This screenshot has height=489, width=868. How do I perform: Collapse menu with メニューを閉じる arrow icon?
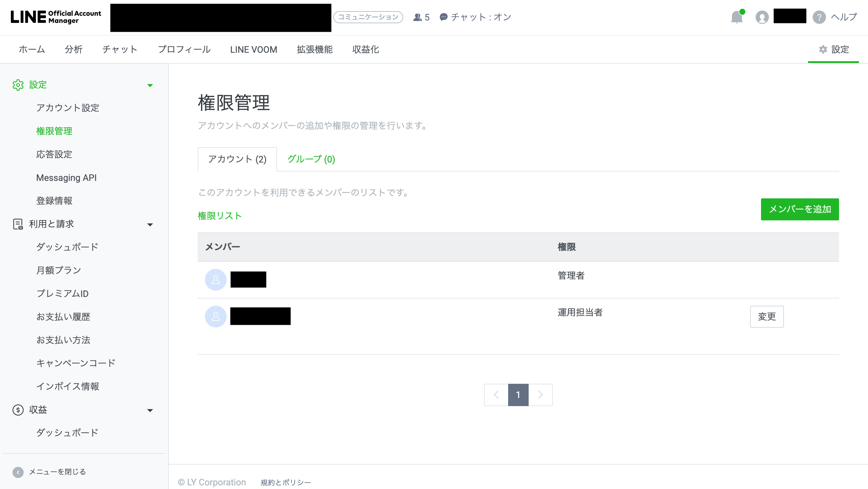pyautogui.click(x=18, y=472)
